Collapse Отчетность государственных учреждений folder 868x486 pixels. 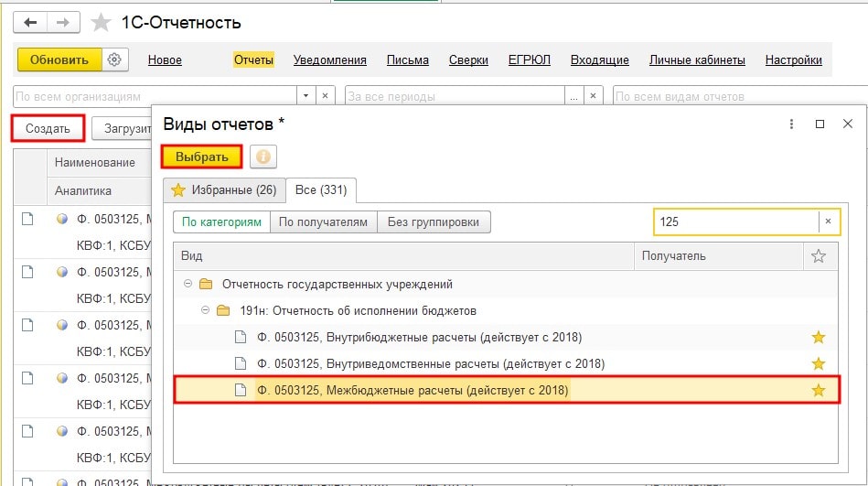tap(188, 284)
